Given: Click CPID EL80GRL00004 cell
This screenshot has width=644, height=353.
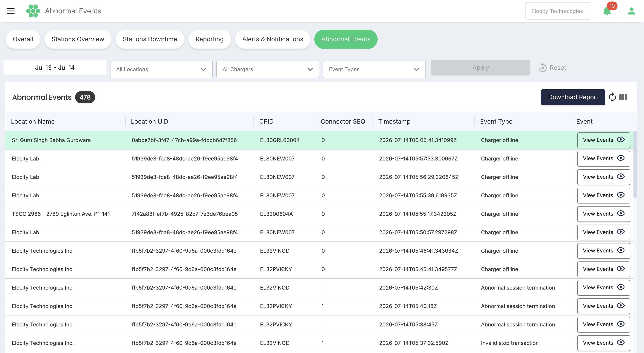Looking at the screenshot, I should (x=280, y=140).
